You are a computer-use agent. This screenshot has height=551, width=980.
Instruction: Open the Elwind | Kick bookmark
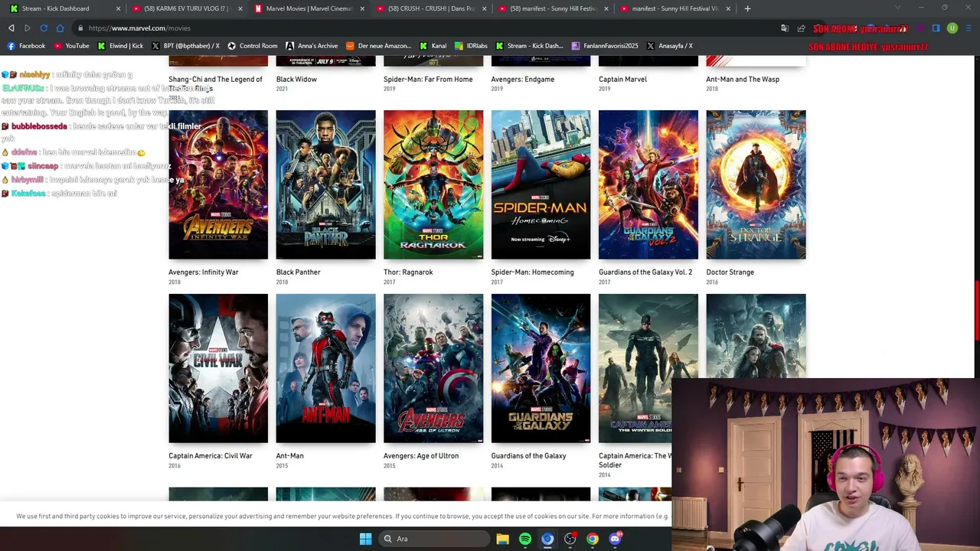(x=120, y=46)
